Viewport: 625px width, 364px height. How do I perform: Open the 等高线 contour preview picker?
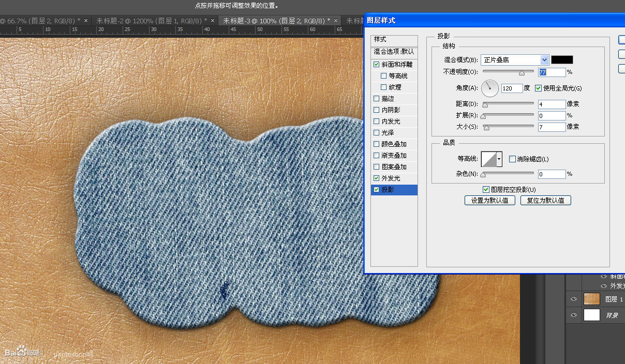[488, 159]
